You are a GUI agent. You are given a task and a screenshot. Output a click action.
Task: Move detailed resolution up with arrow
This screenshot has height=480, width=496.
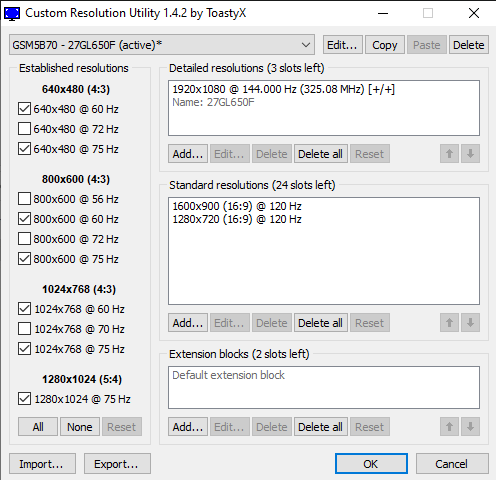[449, 154]
